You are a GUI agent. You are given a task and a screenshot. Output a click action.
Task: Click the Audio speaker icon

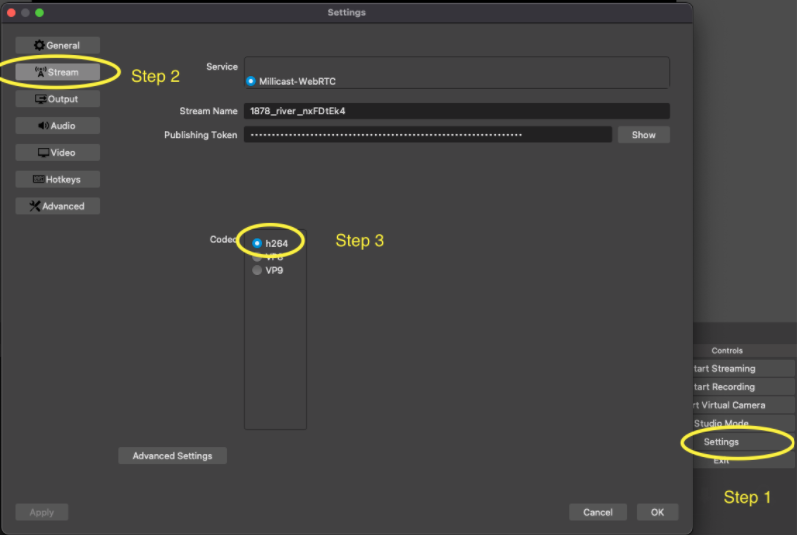[43, 126]
